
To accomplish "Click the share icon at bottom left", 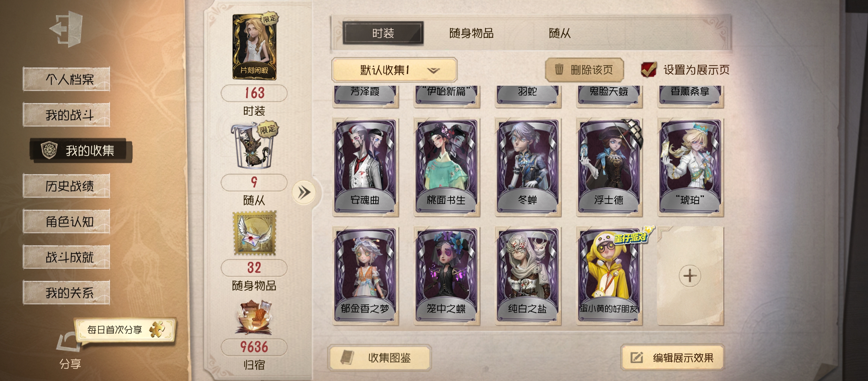I will coord(68,342).
